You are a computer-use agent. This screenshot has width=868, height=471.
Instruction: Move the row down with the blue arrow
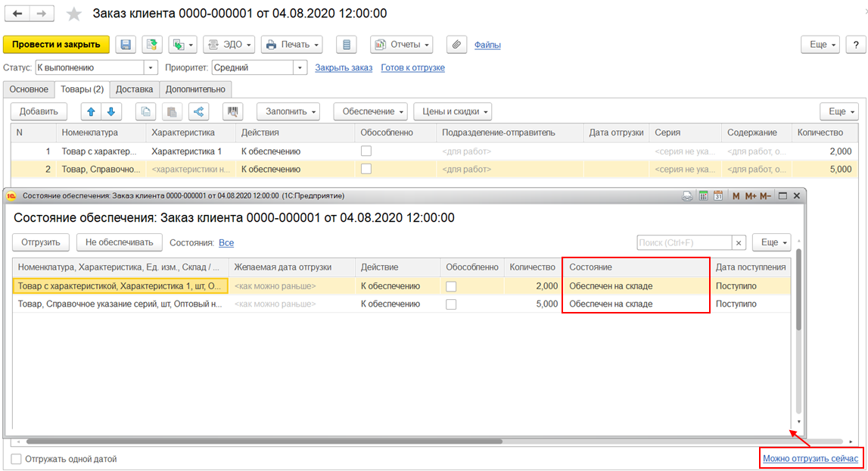pos(111,111)
